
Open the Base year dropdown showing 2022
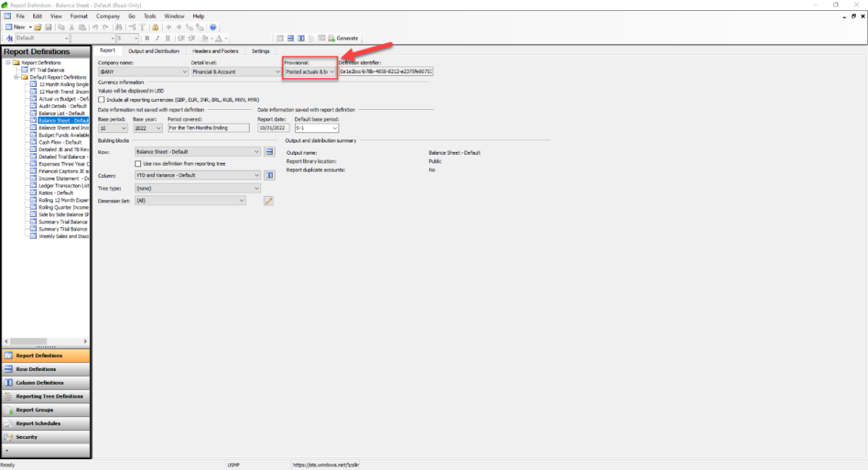156,127
